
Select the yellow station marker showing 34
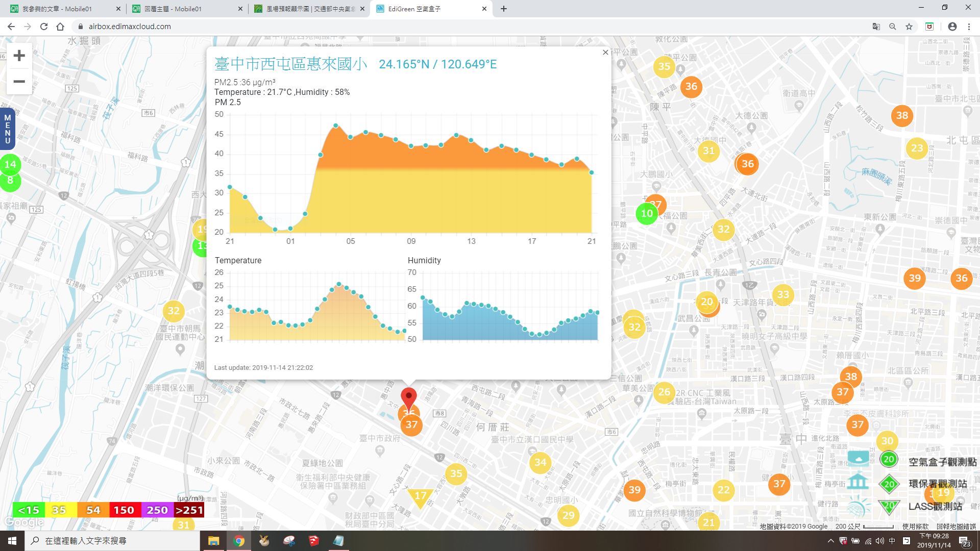click(540, 463)
